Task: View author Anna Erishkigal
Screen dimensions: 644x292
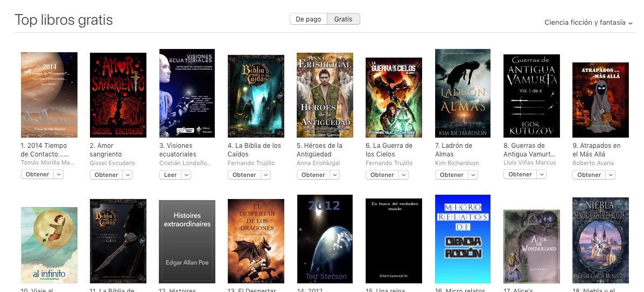Action: [x=318, y=163]
